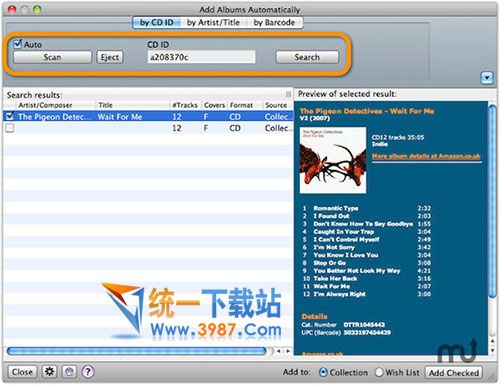
Task: Select the Wish List radio option
Action: (379, 372)
